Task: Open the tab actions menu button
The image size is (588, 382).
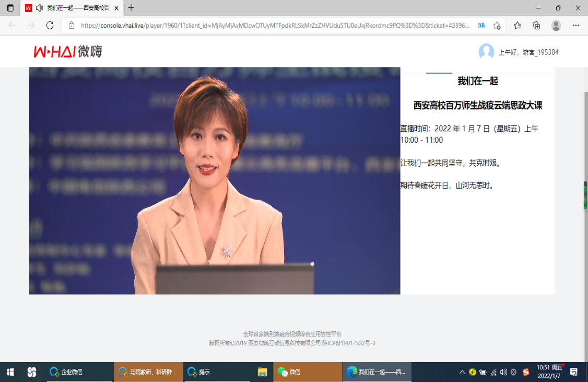Action: pyautogui.click(x=10, y=8)
